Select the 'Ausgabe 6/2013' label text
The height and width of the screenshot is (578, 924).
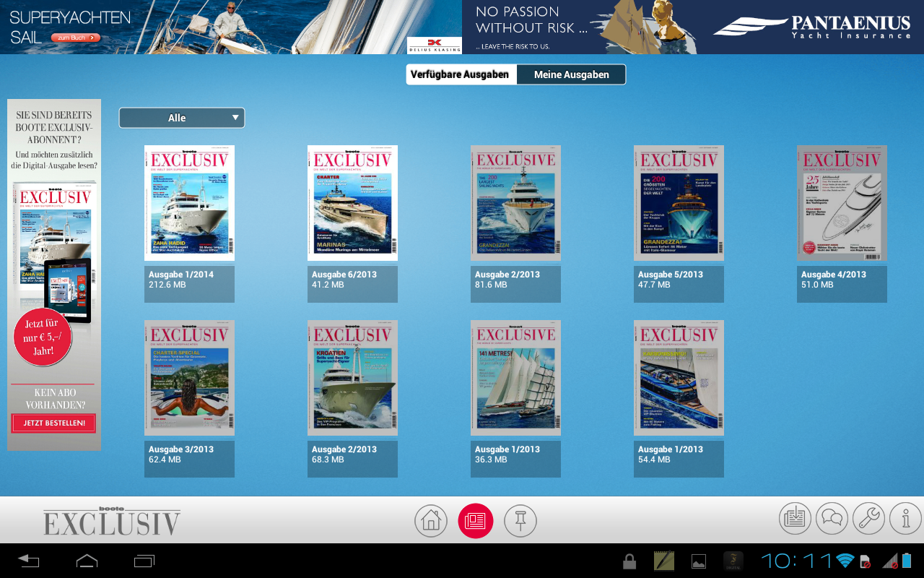344,275
